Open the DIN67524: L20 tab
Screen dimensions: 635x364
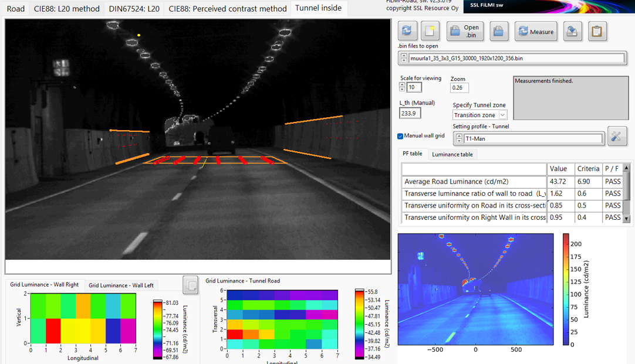click(x=134, y=8)
